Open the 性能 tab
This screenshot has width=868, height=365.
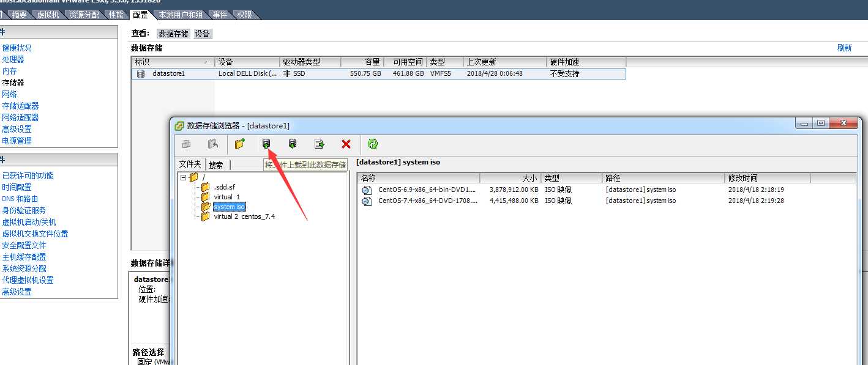click(115, 15)
